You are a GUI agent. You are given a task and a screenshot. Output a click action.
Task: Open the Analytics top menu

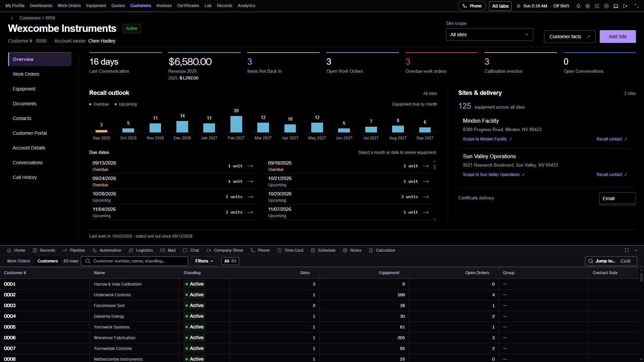pyautogui.click(x=246, y=6)
